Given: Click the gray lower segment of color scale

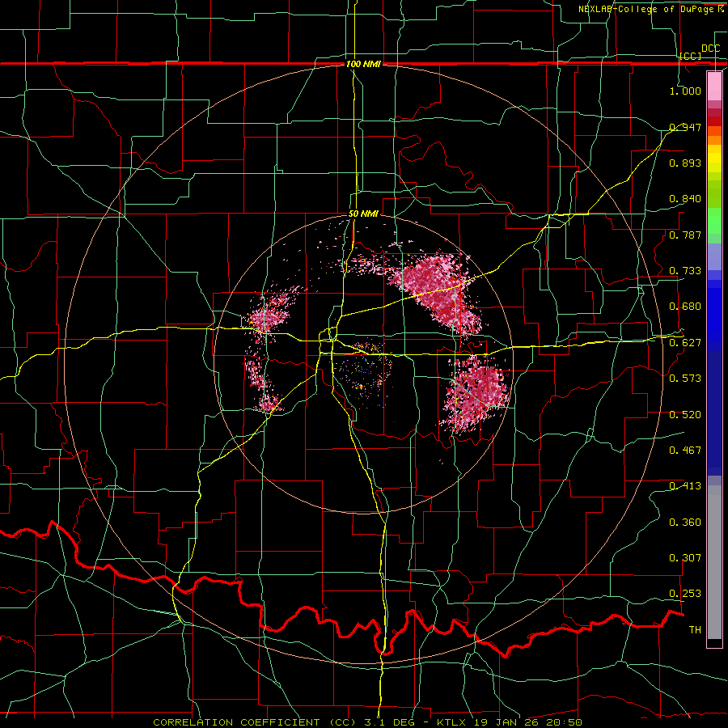Looking at the screenshot, I should click(714, 562).
